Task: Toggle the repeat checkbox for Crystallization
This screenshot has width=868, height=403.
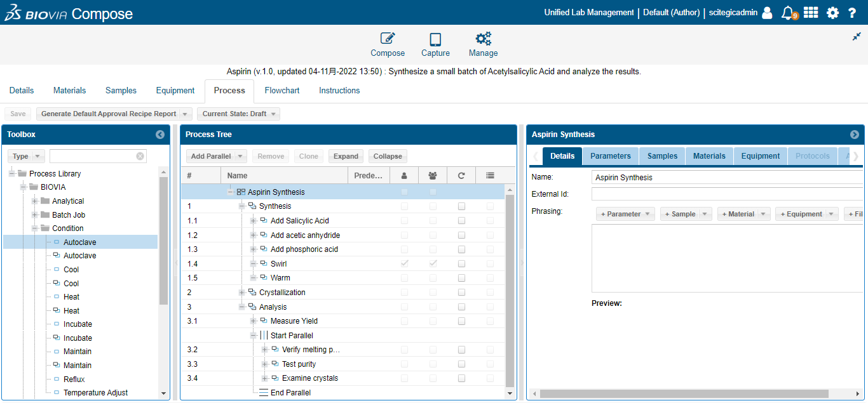Action: [461, 293]
